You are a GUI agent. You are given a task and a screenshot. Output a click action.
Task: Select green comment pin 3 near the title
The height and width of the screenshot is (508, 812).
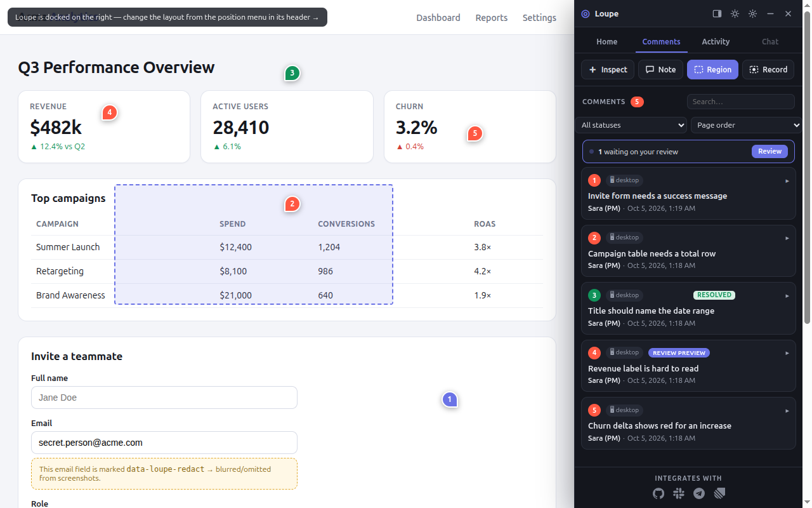(292, 73)
